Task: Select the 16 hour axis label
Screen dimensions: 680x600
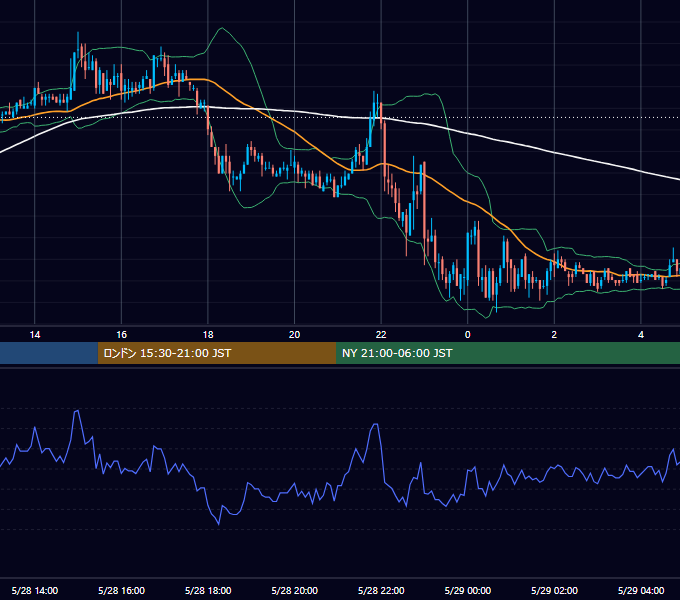Action: tap(121, 335)
